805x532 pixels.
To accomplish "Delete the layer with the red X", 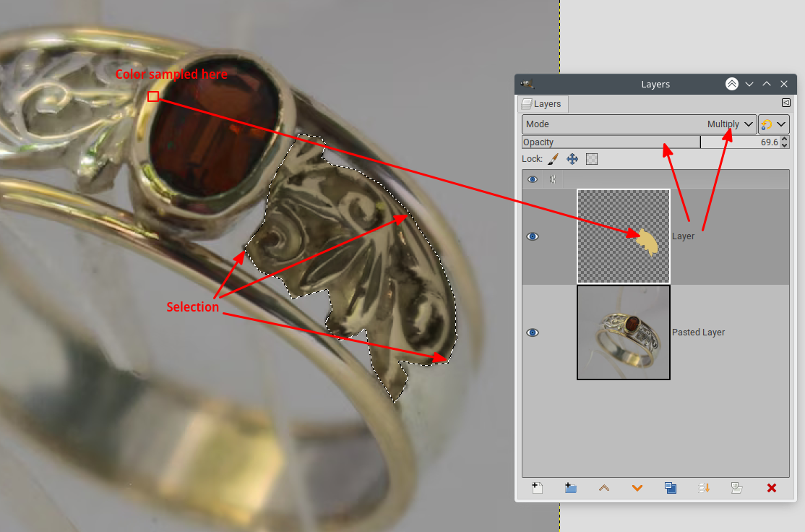I will click(x=771, y=488).
